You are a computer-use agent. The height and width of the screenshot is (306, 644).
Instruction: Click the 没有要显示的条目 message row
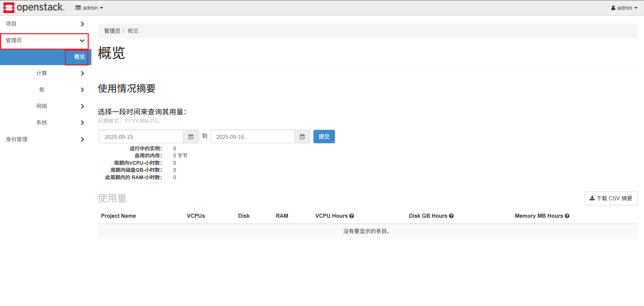click(x=368, y=231)
